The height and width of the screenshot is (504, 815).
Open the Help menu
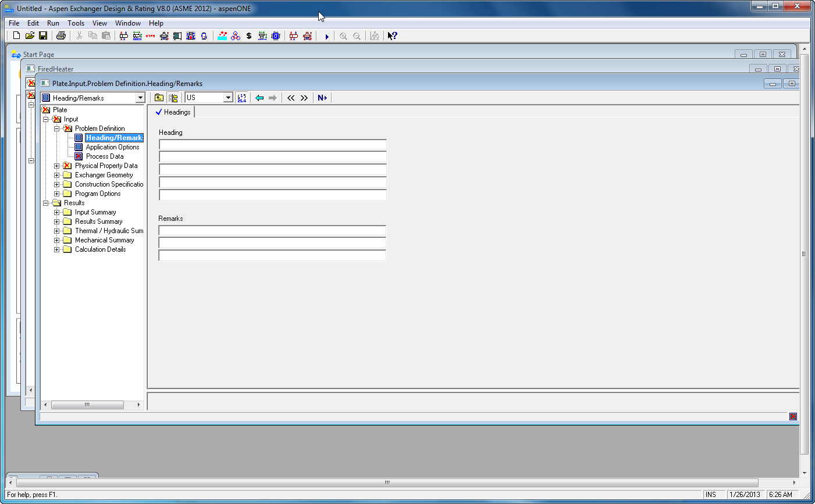(156, 23)
